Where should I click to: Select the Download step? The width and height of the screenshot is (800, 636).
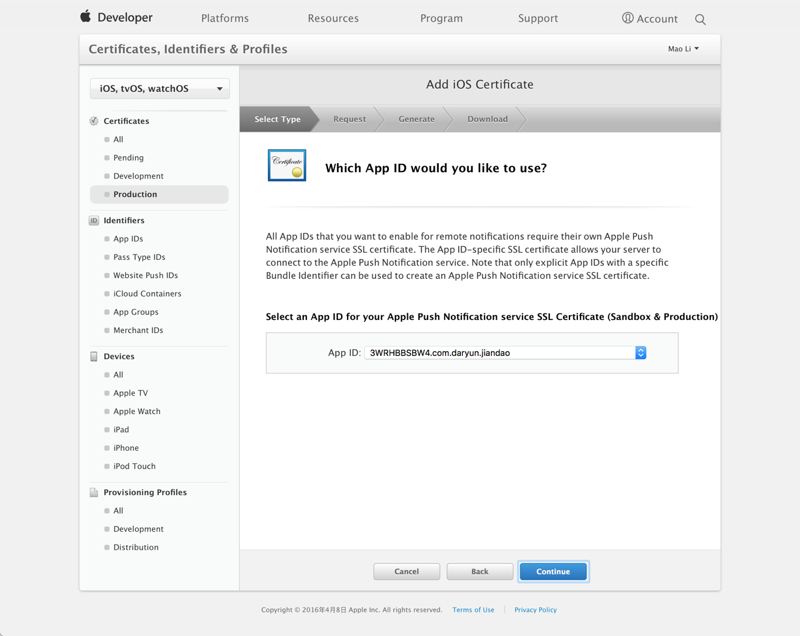click(487, 119)
